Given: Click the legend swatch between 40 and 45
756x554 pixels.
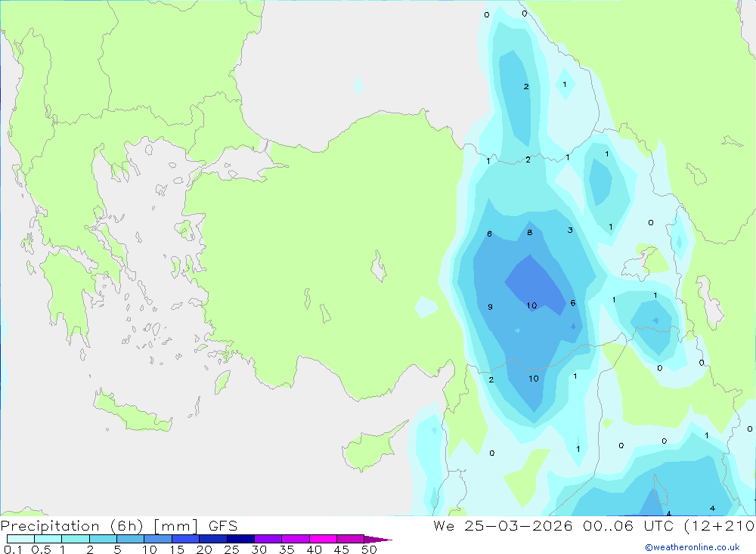Looking at the screenshot, I should (x=323, y=539).
